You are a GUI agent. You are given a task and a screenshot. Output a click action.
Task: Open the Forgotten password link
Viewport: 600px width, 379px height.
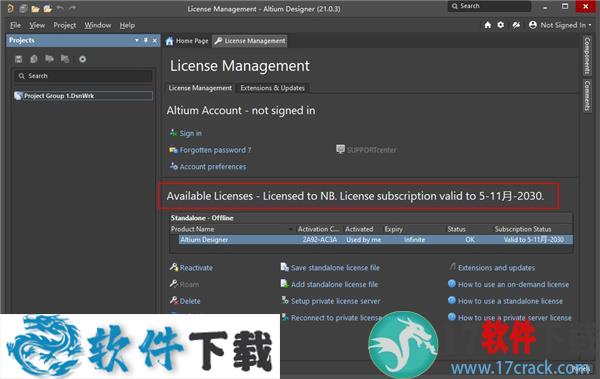pos(215,150)
